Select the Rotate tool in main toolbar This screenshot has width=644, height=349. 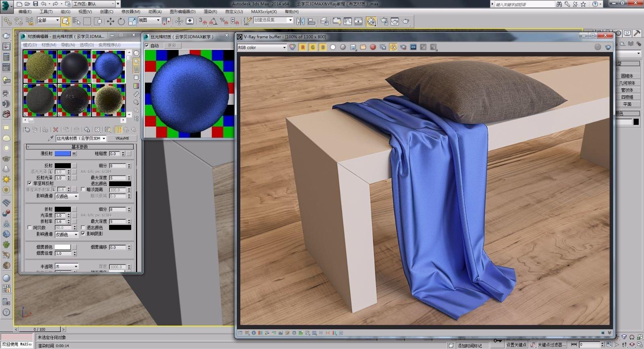[x=121, y=21]
